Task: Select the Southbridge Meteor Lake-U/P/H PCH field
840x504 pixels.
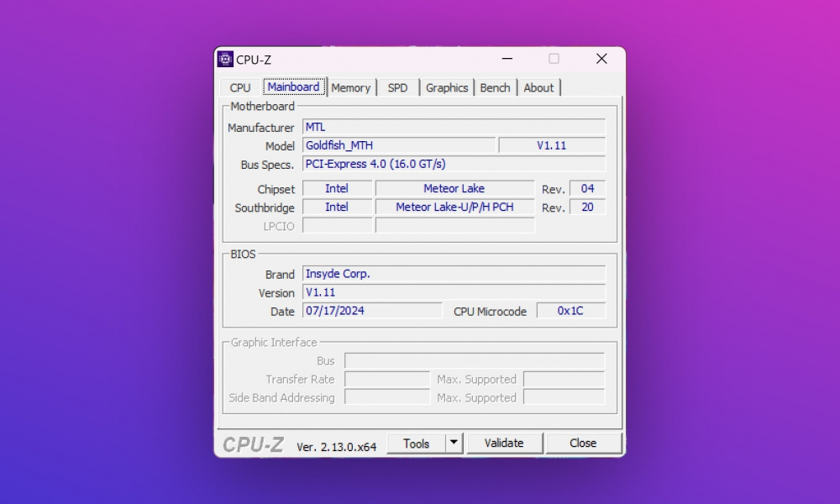Action: click(x=454, y=207)
